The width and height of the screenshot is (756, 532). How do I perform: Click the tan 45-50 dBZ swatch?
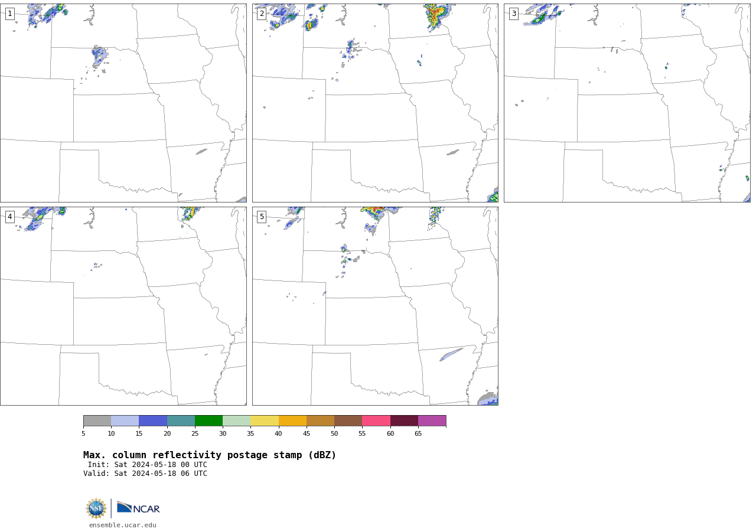(321, 421)
